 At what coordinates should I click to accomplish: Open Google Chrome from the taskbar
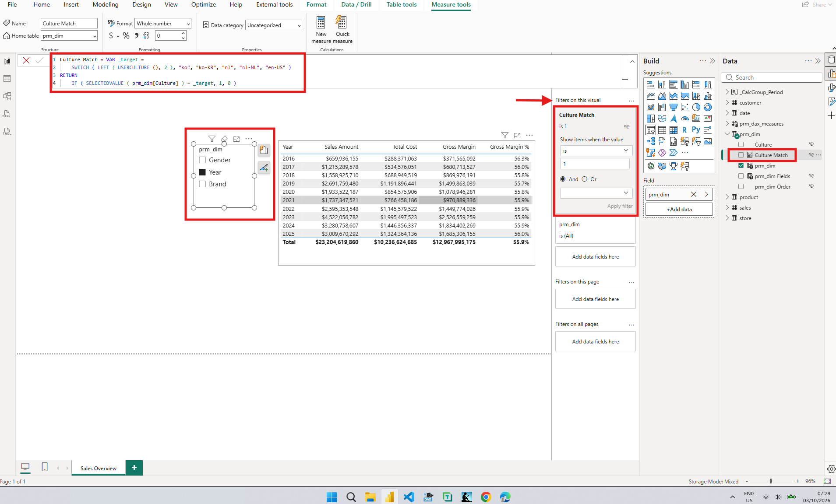[486, 497]
